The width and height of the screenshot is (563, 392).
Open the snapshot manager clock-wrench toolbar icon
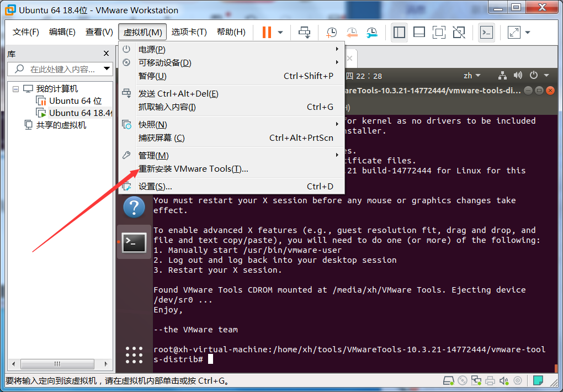[x=372, y=33]
